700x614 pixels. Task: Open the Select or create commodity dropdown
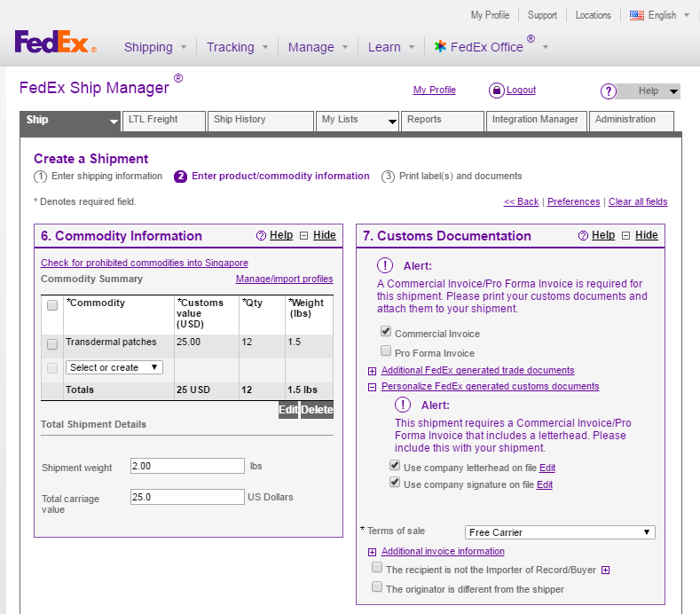pos(114,367)
